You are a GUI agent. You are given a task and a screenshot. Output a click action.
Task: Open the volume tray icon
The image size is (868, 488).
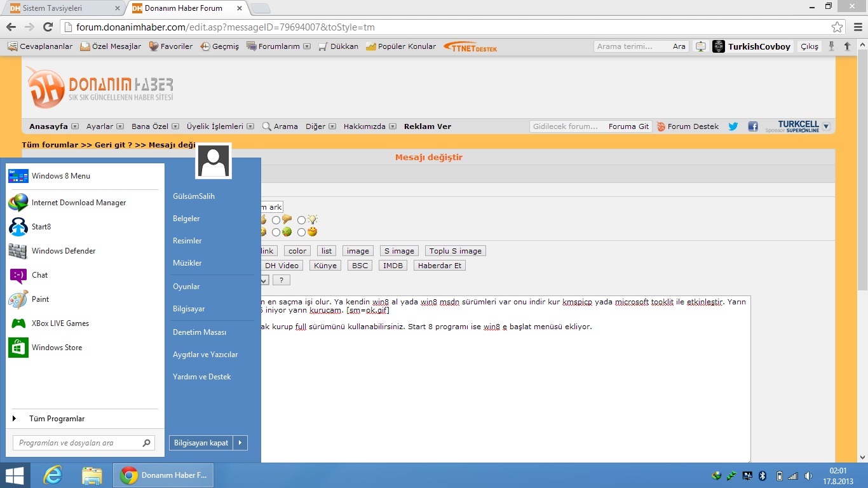tap(808, 475)
